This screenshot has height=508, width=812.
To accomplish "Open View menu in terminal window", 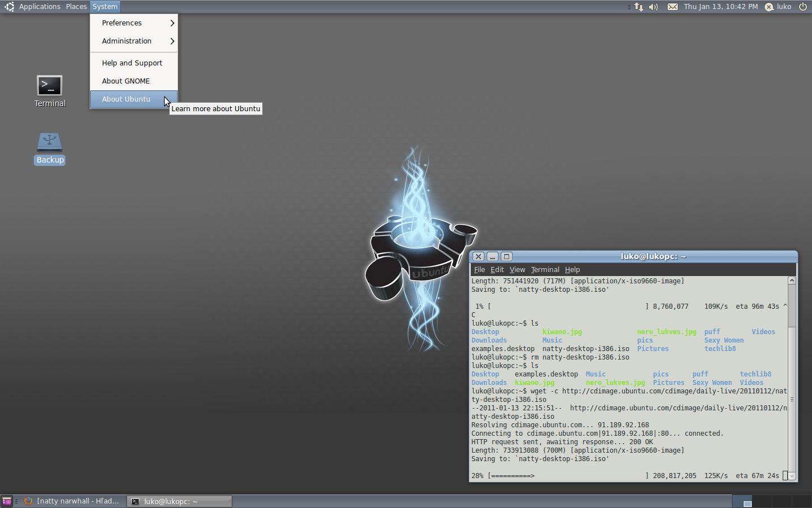I will coord(517,270).
